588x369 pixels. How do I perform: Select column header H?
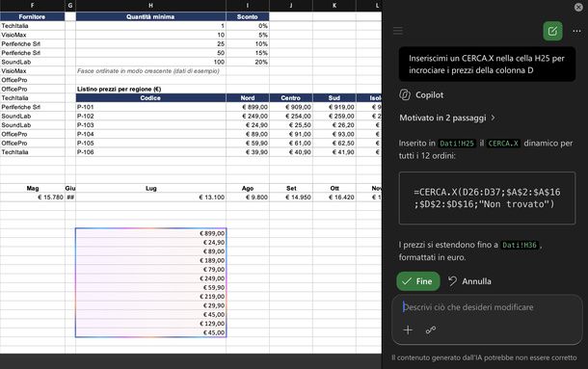coord(150,5)
